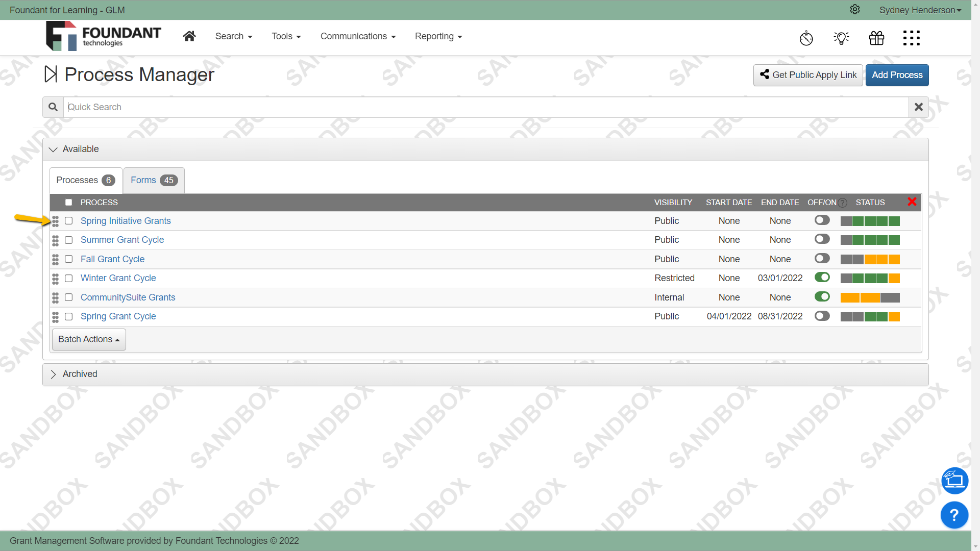
Task: Open the Communications dropdown menu
Action: (358, 36)
